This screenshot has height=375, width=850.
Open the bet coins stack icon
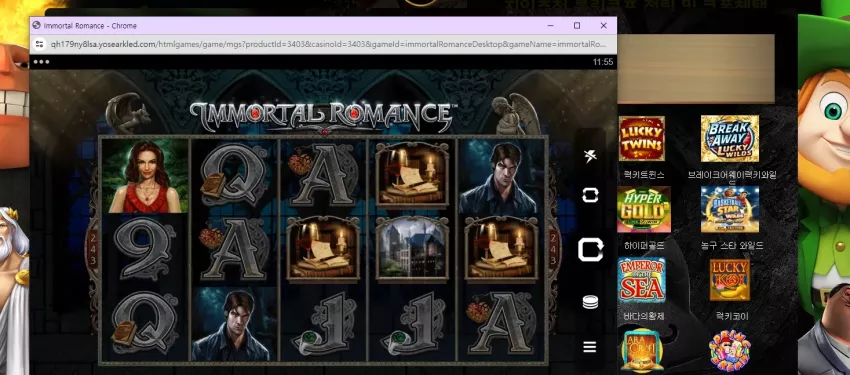tap(590, 302)
